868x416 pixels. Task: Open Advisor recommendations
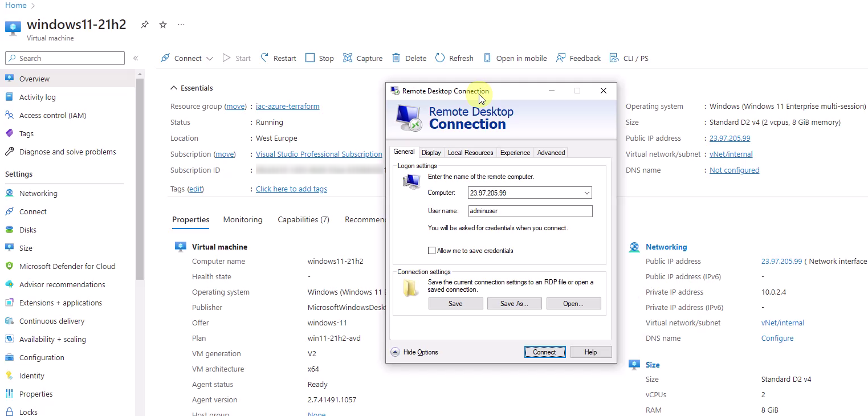67,284
